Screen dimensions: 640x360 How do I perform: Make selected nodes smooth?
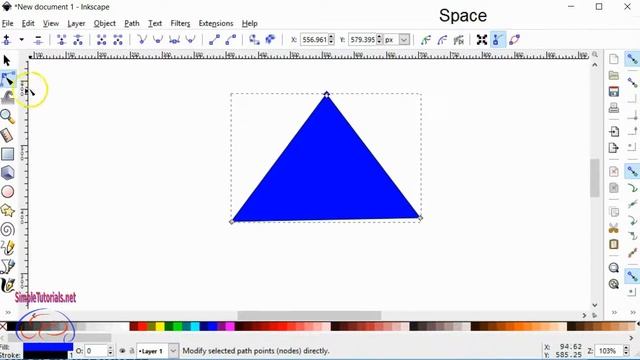click(x=158, y=40)
